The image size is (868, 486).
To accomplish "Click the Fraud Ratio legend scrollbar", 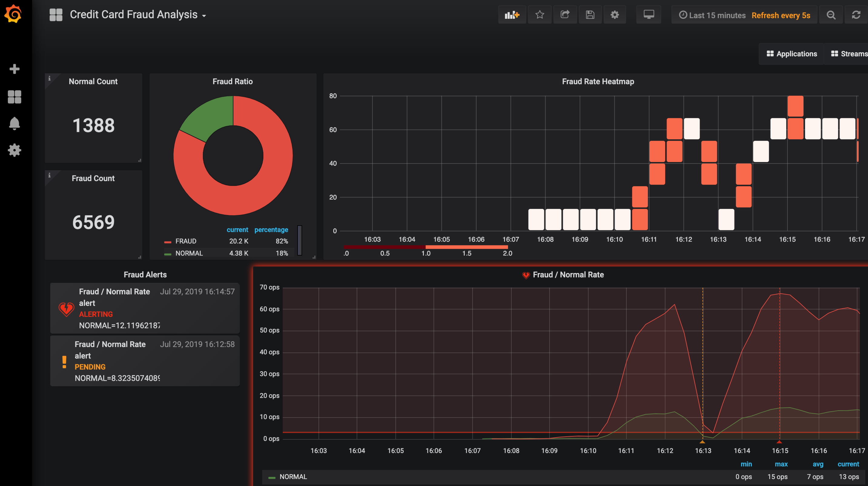I will pos(299,240).
